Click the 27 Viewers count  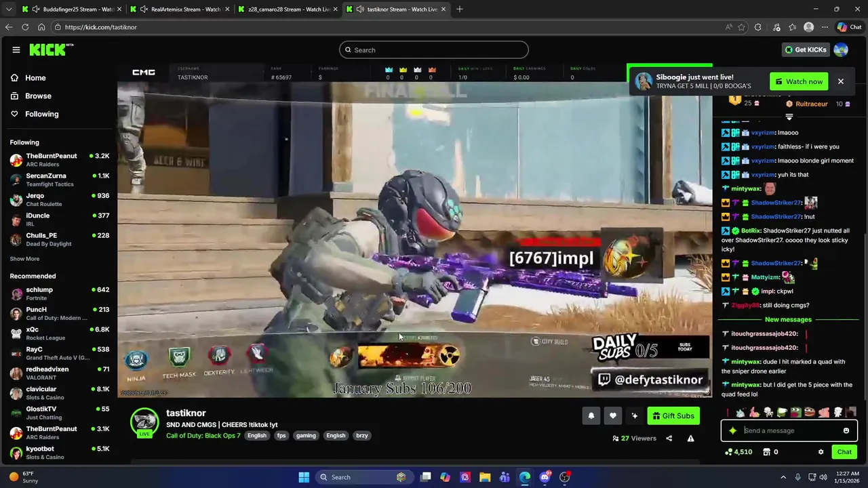pos(635,439)
